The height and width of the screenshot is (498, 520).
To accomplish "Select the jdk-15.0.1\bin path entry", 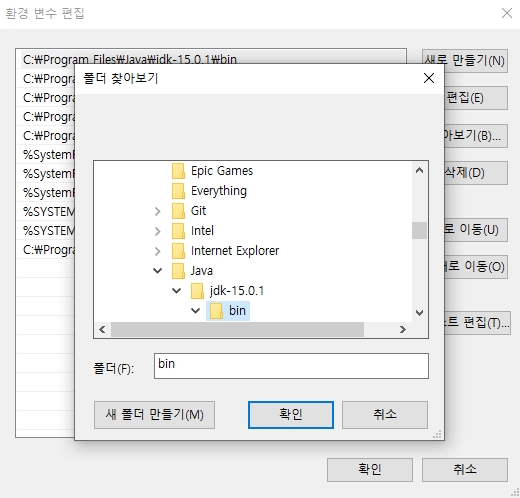I will click(x=213, y=59).
